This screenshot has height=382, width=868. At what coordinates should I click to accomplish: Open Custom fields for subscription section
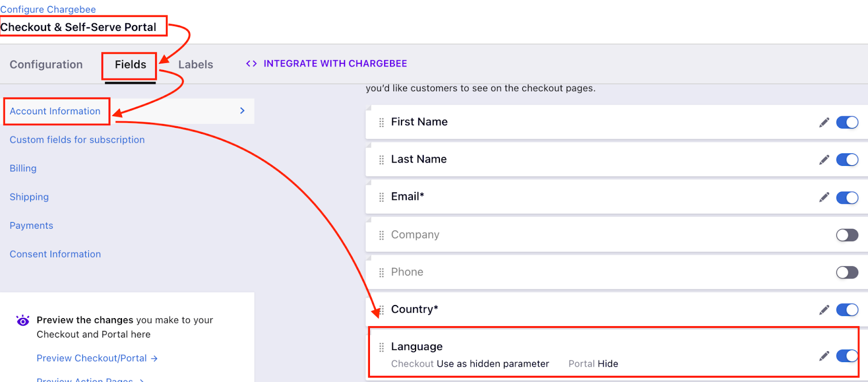pos(77,140)
